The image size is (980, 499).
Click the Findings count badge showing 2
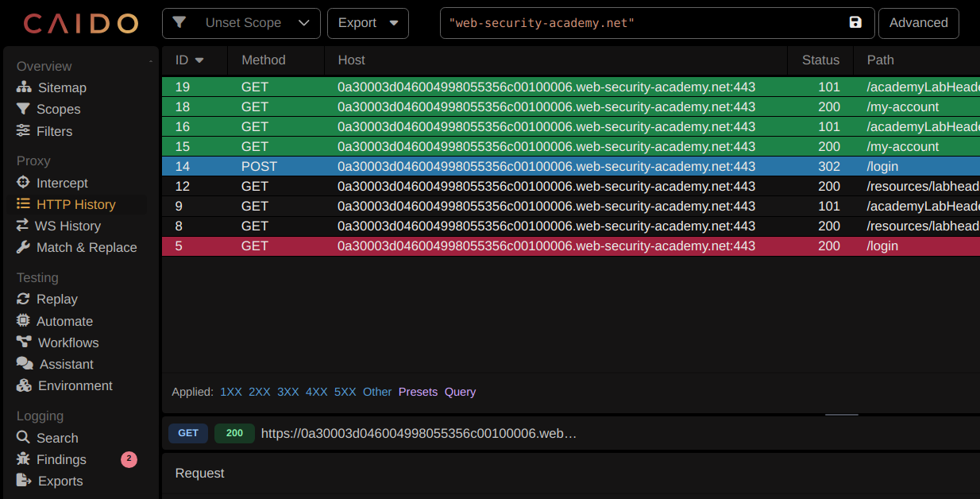click(129, 459)
